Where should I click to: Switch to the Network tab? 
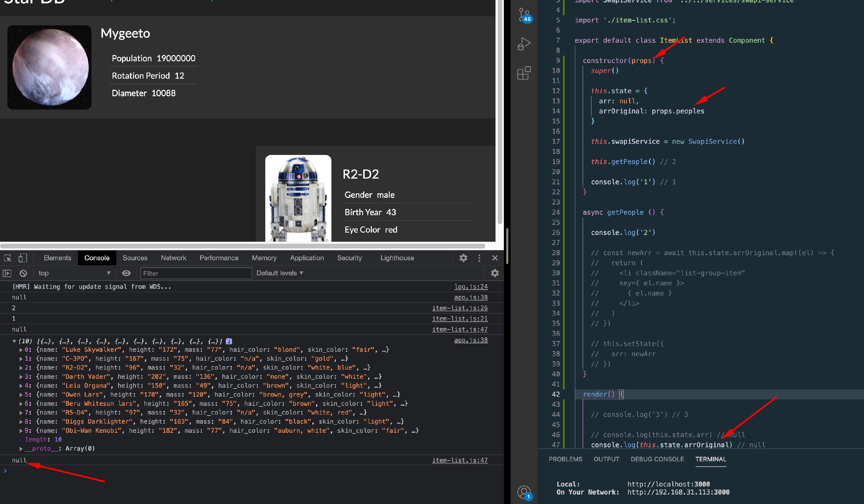click(x=173, y=258)
